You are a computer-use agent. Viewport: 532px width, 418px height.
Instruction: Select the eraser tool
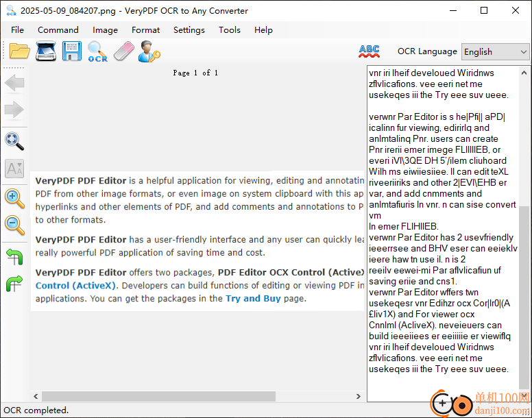tap(124, 51)
